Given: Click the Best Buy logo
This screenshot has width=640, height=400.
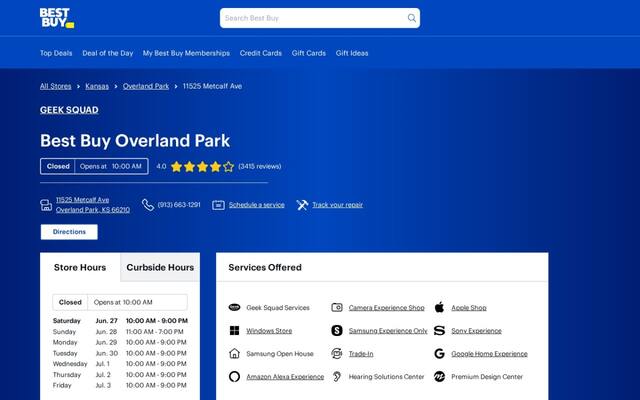Looking at the screenshot, I should [x=57, y=18].
